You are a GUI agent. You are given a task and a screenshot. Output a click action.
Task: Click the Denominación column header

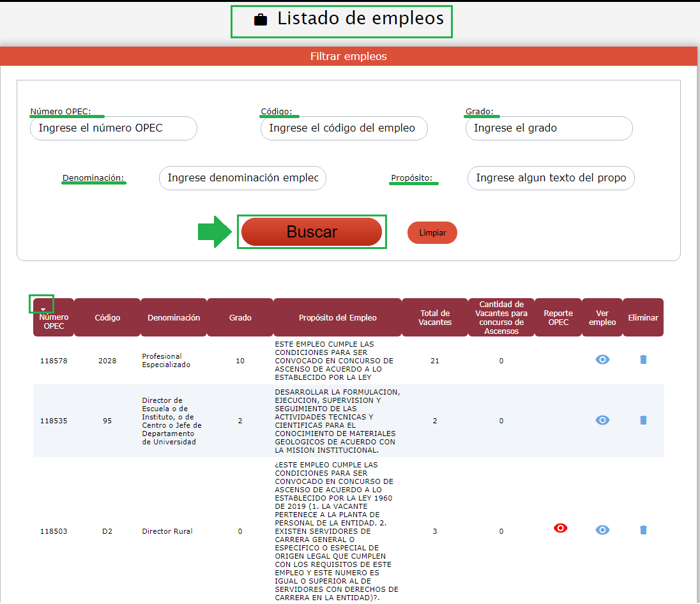[x=174, y=317]
